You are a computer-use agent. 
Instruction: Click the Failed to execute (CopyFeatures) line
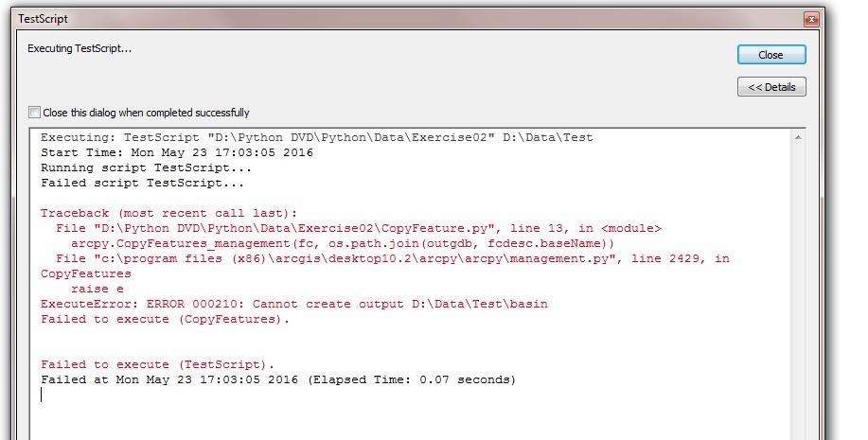tap(165, 319)
